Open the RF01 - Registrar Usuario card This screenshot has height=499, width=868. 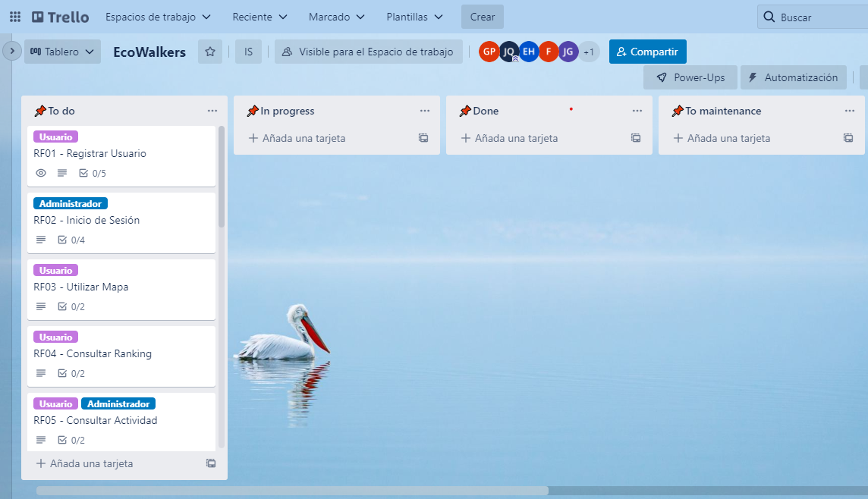[x=121, y=156]
